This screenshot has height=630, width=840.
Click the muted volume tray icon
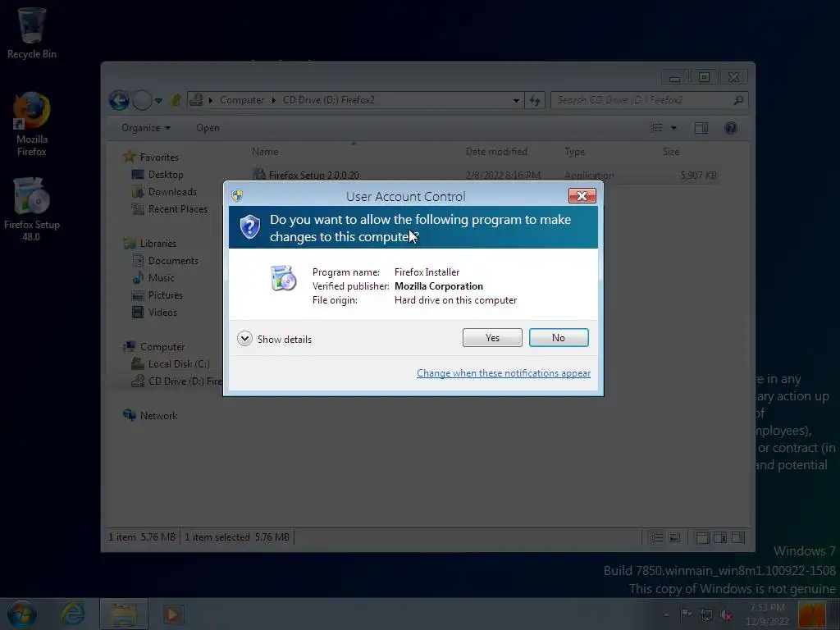(x=726, y=614)
